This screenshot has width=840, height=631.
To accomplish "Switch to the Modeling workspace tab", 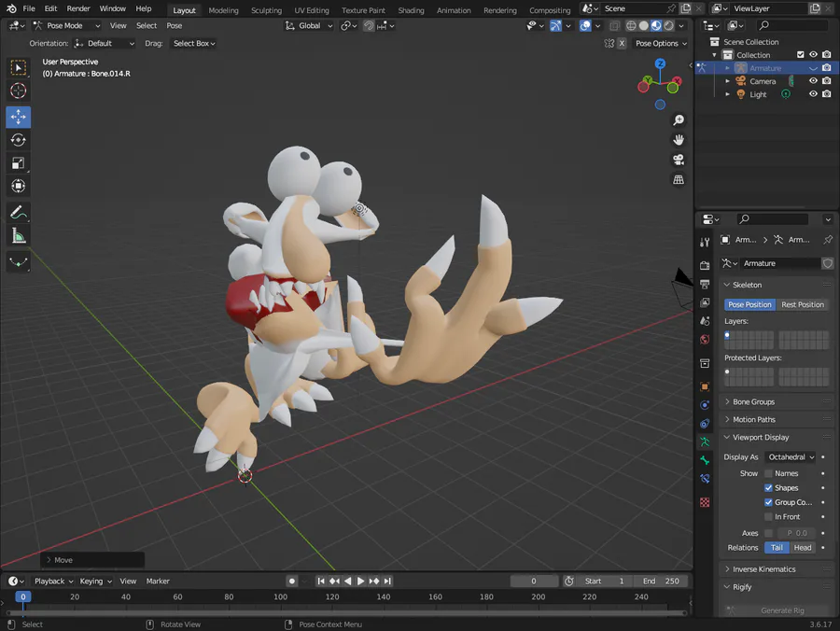I will click(223, 10).
